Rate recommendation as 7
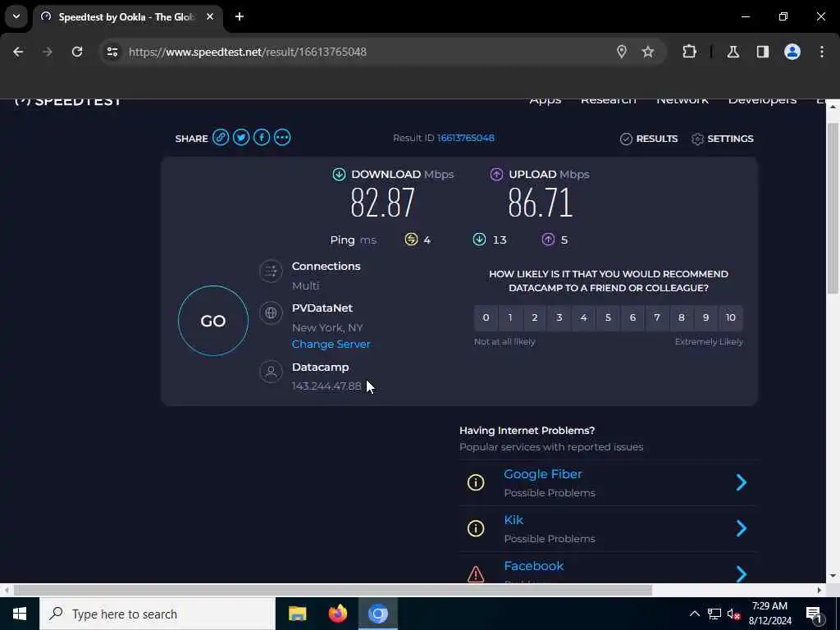Viewport: 840px width, 630px height. (x=657, y=317)
